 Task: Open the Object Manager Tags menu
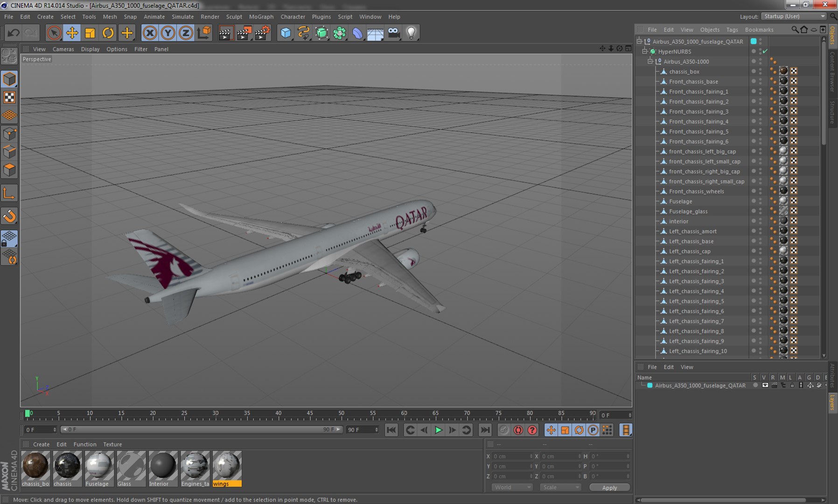click(x=732, y=29)
